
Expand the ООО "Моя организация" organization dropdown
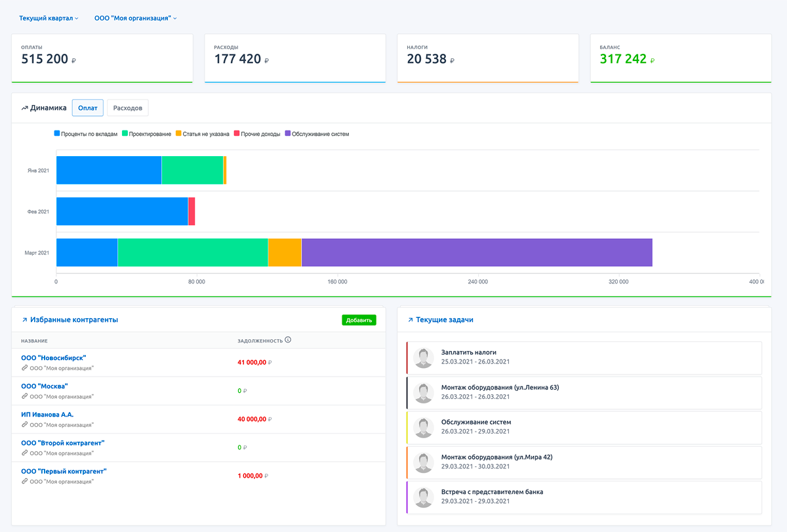click(135, 18)
